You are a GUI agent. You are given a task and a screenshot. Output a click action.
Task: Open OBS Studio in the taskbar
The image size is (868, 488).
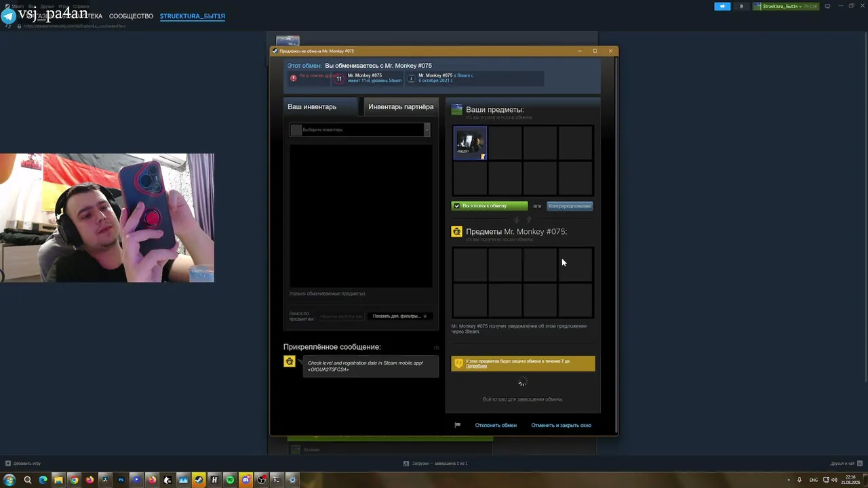261,480
